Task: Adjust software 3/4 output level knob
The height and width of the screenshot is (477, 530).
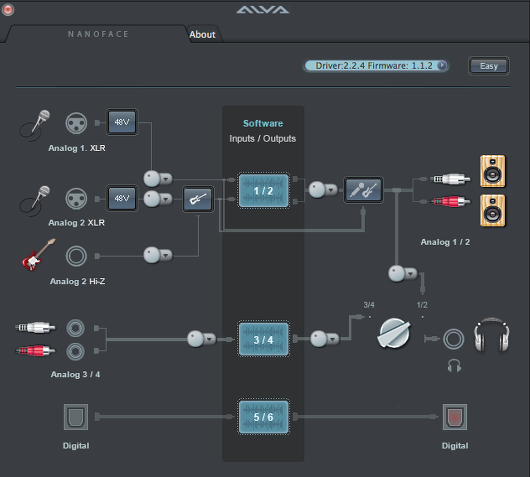Action: pyautogui.click(x=319, y=339)
